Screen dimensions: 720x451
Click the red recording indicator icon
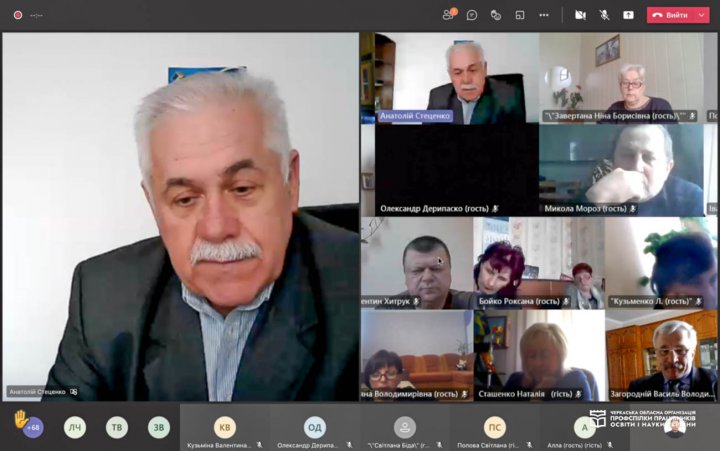(17, 15)
